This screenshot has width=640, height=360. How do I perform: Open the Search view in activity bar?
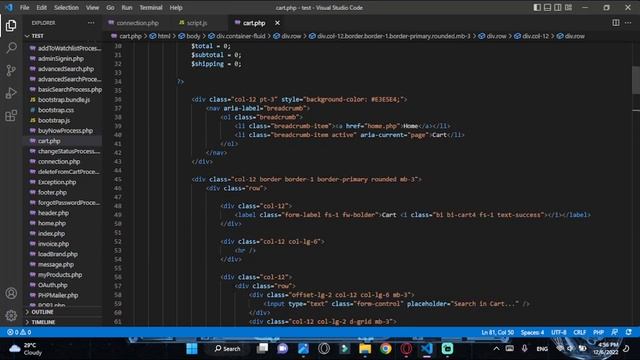click(x=11, y=48)
